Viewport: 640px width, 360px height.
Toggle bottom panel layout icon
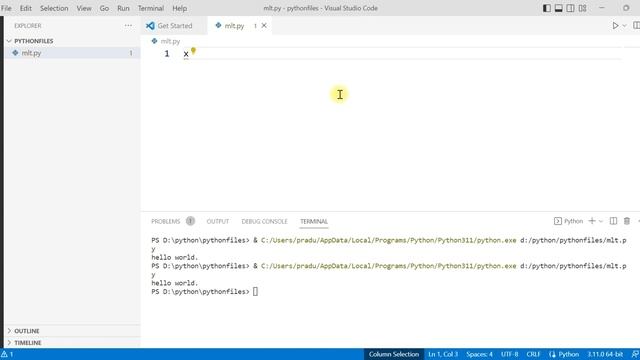(558, 8)
